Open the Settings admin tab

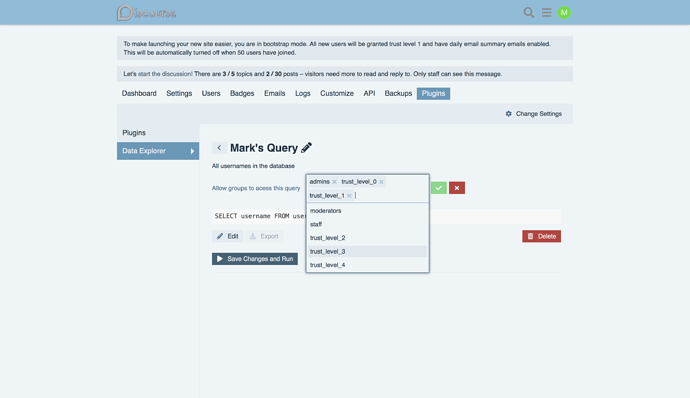point(179,93)
